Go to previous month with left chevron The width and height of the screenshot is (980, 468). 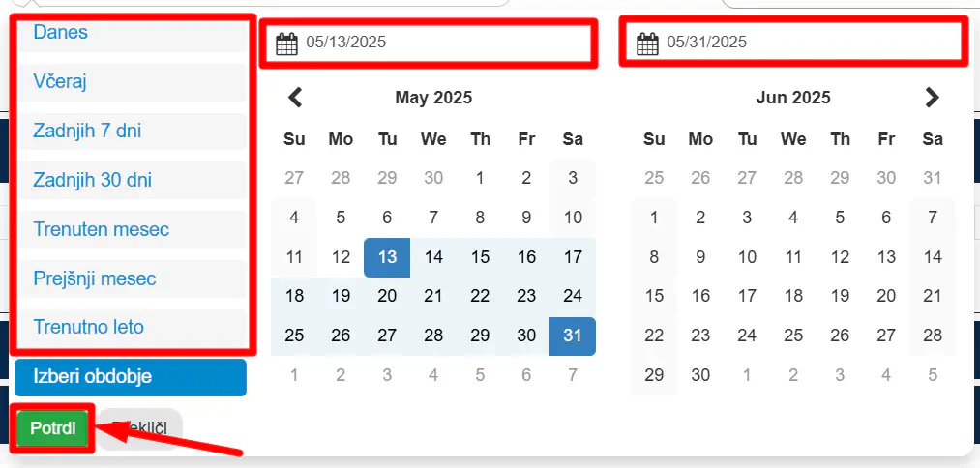pos(295,98)
